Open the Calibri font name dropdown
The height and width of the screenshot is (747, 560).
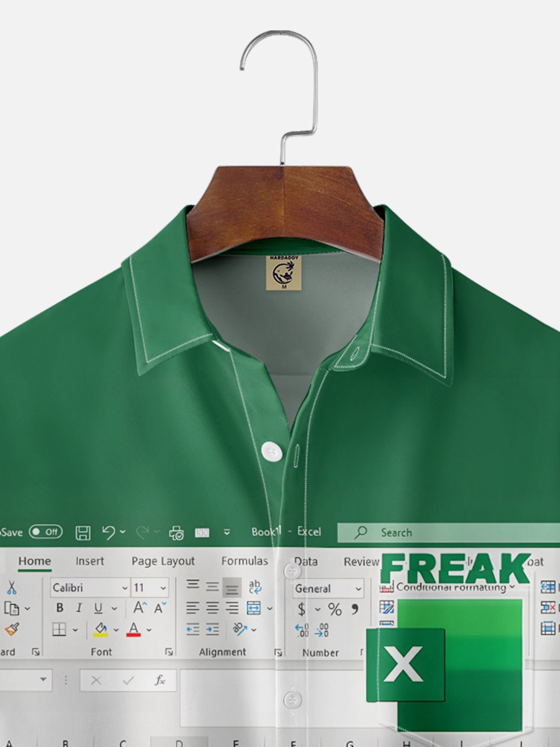[x=125, y=588]
